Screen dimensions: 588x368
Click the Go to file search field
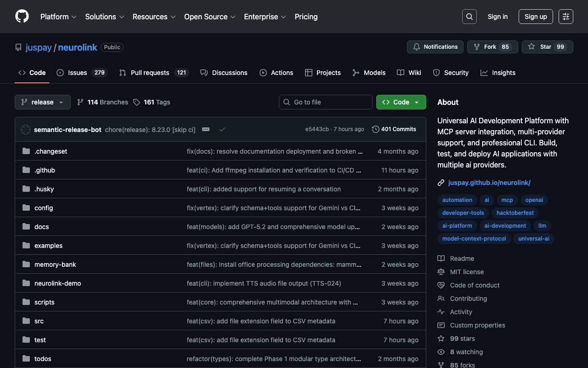pyautogui.click(x=326, y=102)
